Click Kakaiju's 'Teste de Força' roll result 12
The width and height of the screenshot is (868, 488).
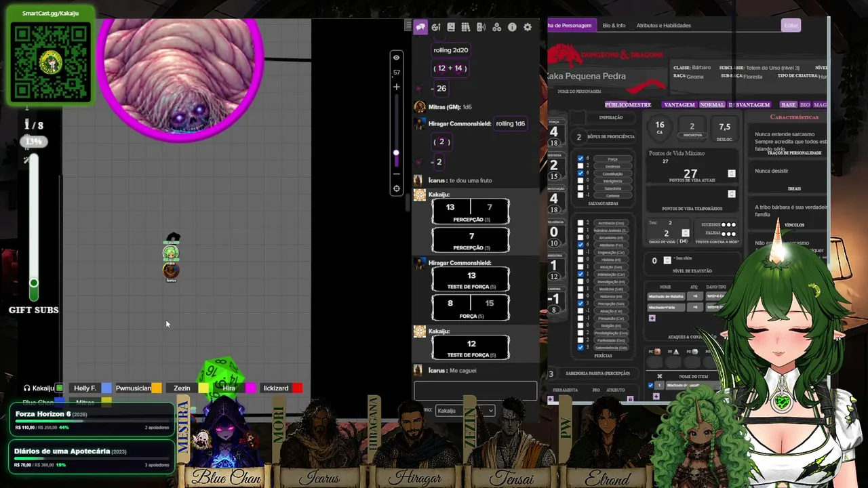[x=471, y=347]
